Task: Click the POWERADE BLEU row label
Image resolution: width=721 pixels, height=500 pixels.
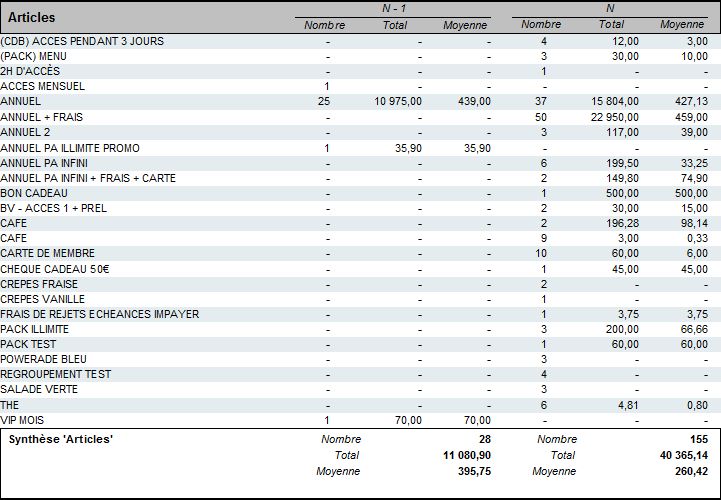Action: [x=42, y=359]
